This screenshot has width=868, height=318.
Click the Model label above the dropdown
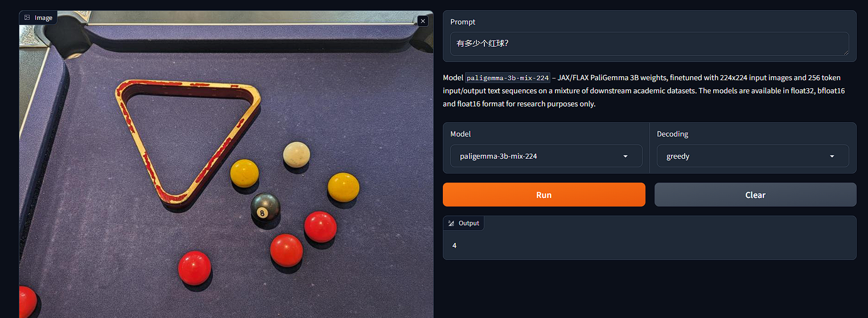coord(460,134)
